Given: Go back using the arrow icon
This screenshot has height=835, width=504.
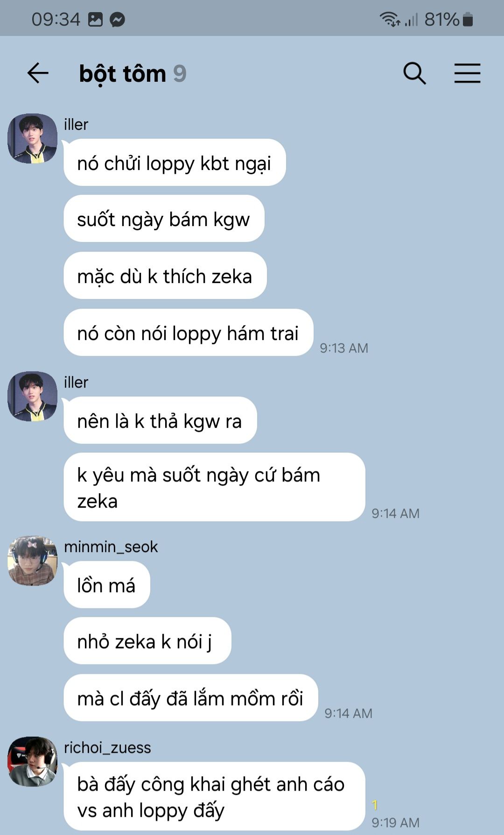Looking at the screenshot, I should (x=38, y=73).
